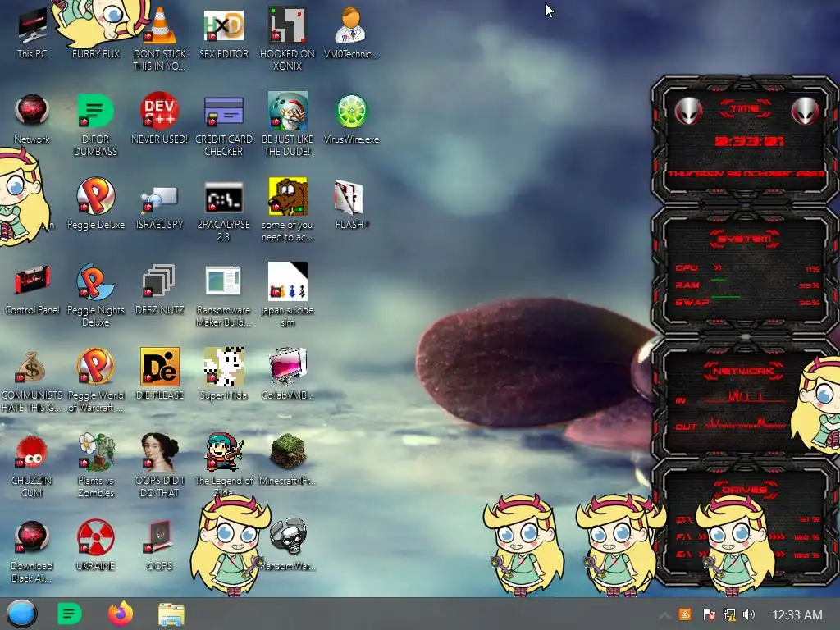
Task: Select the Download Black Ali... icon
Action: point(32,552)
